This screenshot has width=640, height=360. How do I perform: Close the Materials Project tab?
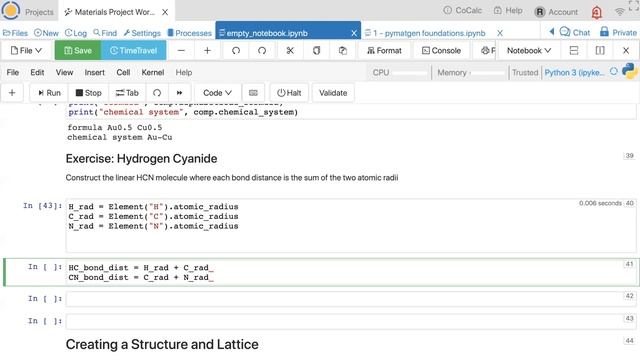coord(165,12)
